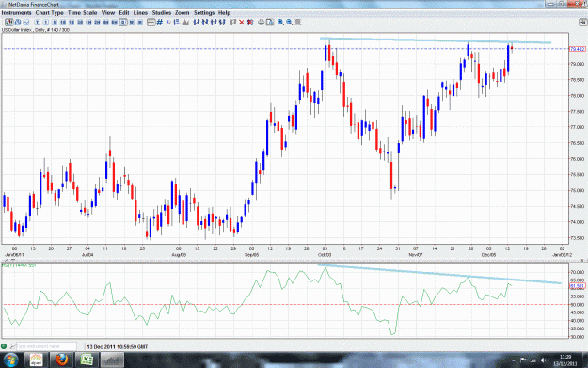This screenshot has width=588, height=368.
Task: Select the weekly (W) time scale button
Action: [132, 23]
